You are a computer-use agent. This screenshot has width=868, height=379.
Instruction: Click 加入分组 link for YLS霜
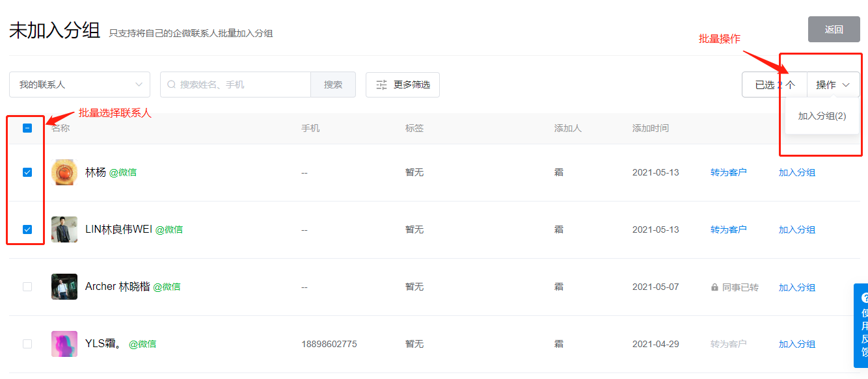tap(796, 344)
